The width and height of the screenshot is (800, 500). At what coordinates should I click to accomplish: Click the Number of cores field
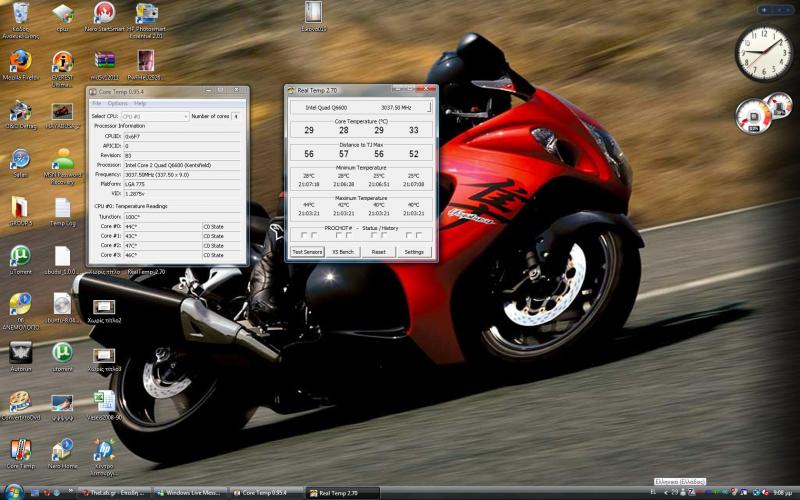pos(236,116)
